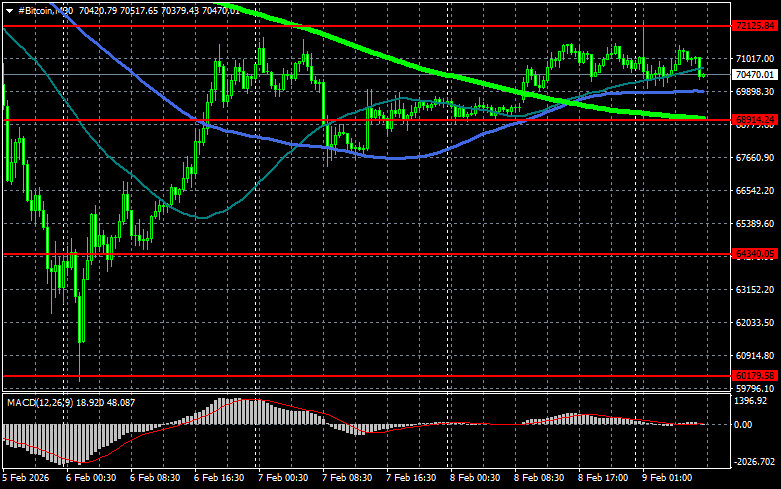Click the 67660.90 price scale value

[755, 158]
